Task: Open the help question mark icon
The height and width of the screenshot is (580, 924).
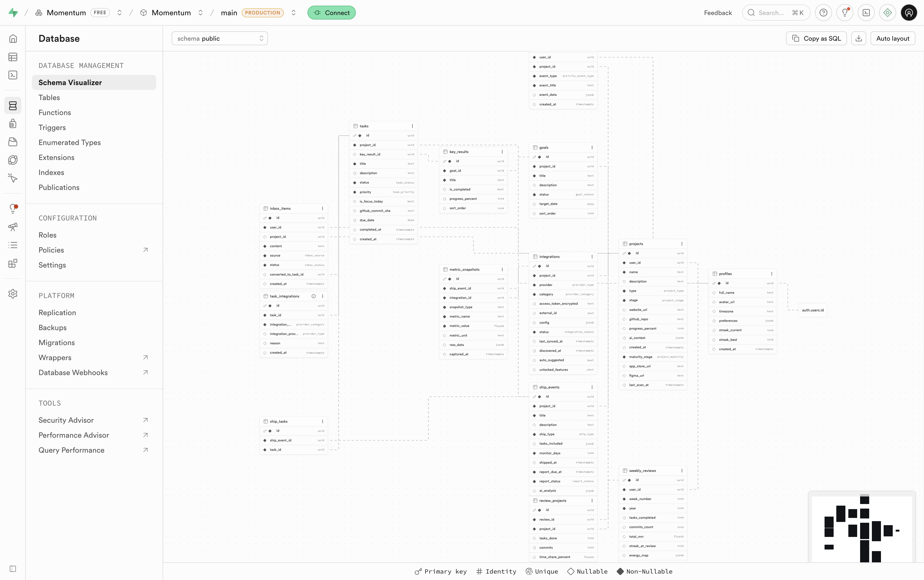Action: (823, 13)
